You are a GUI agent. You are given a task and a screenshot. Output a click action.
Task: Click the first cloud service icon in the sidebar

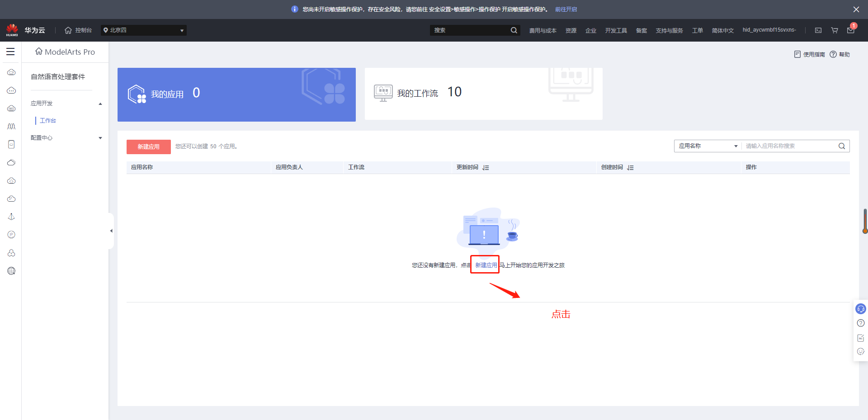click(11, 72)
